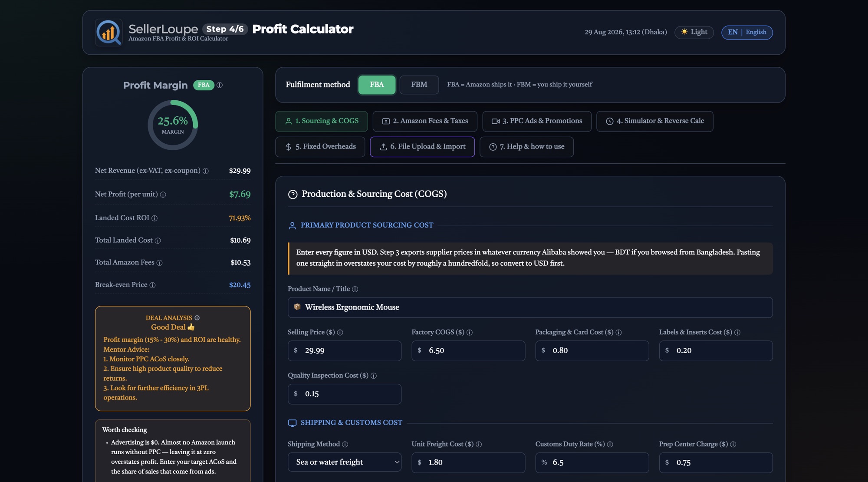The image size is (868, 482).
Task: Open info icon for Landed Cost ROI
Action: pos(155,218)
